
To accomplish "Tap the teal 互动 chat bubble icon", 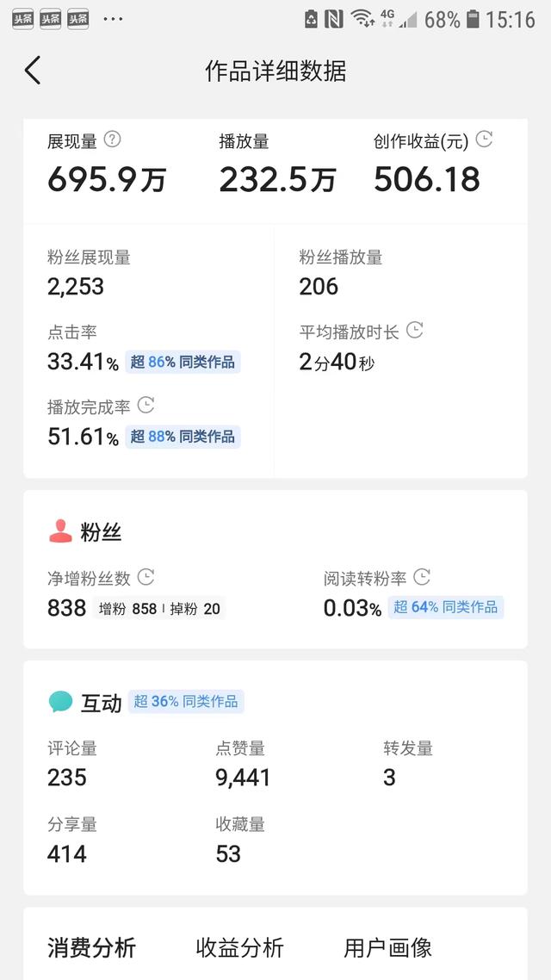I will (60, 702).
